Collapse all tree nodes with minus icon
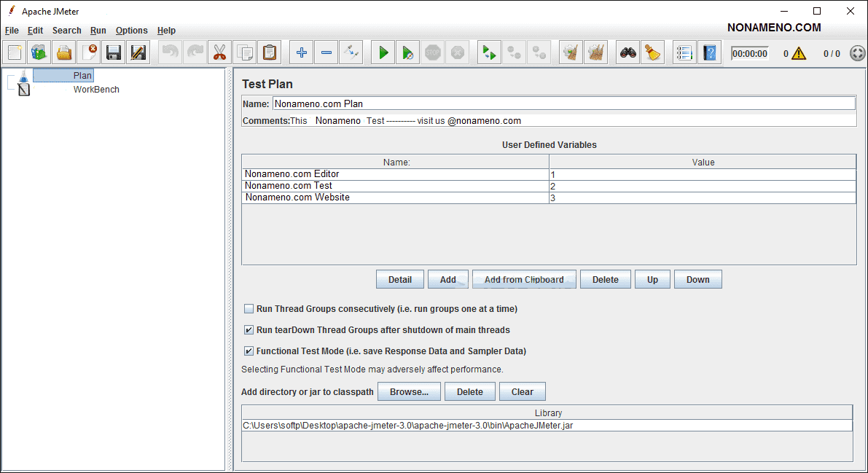The height and width of the screenshot is (473, 868). (327, 52)
